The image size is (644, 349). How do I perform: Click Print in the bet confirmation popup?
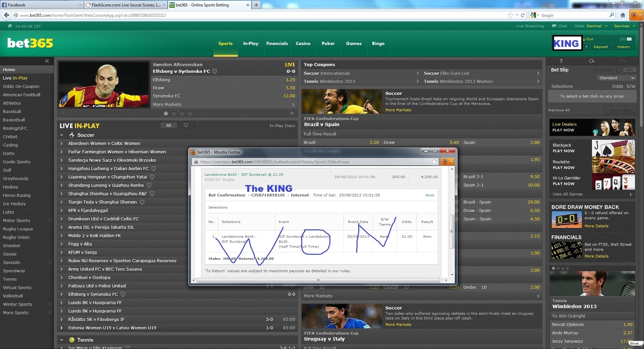coord(430,195)
